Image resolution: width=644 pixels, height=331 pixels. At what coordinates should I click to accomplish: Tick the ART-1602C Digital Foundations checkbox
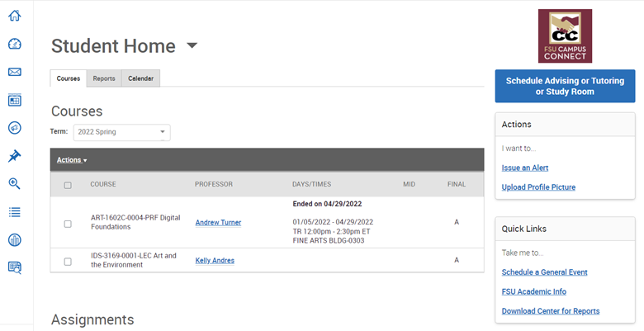[68, 223]
